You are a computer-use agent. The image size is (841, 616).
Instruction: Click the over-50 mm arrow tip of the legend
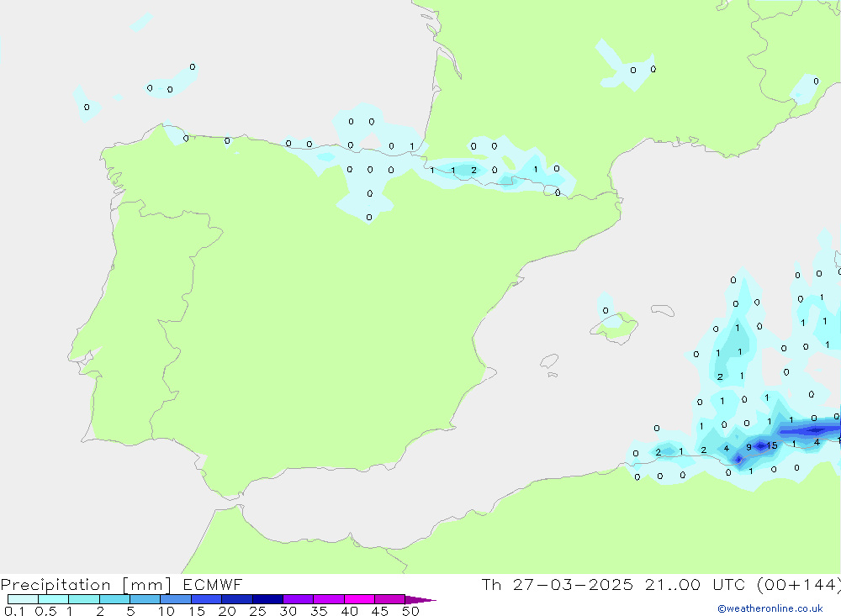(x=420, y=600)
